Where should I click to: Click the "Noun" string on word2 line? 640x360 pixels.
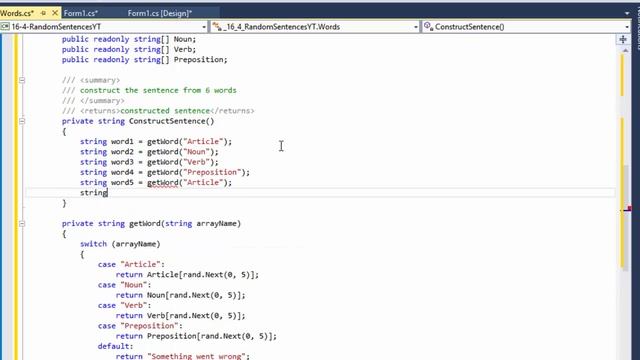196,152
